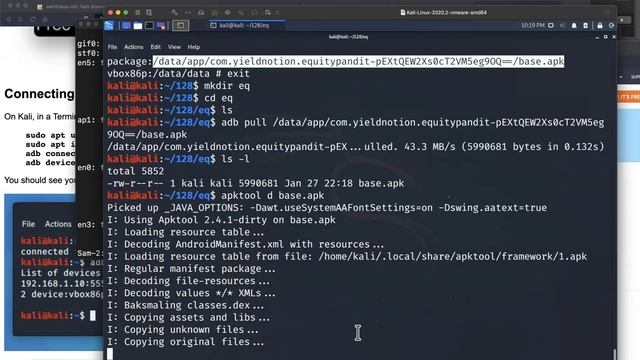Open the View menu in terminal
640x360 pixels.
174,47
